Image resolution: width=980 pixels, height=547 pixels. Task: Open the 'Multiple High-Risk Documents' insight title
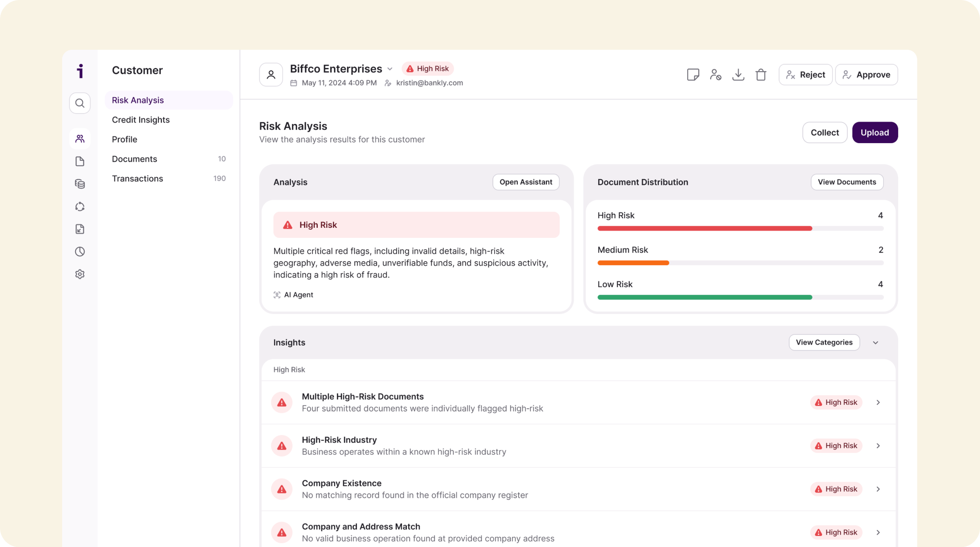tap(363, 397)
